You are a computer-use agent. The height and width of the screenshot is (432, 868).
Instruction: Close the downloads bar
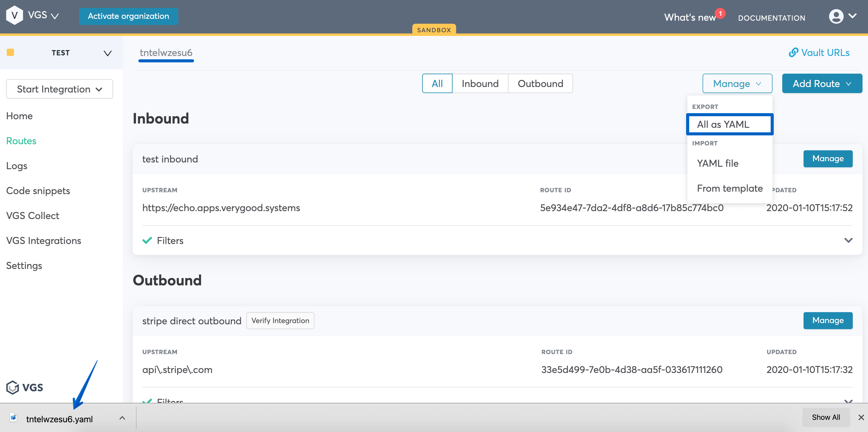tap(861, 417)
